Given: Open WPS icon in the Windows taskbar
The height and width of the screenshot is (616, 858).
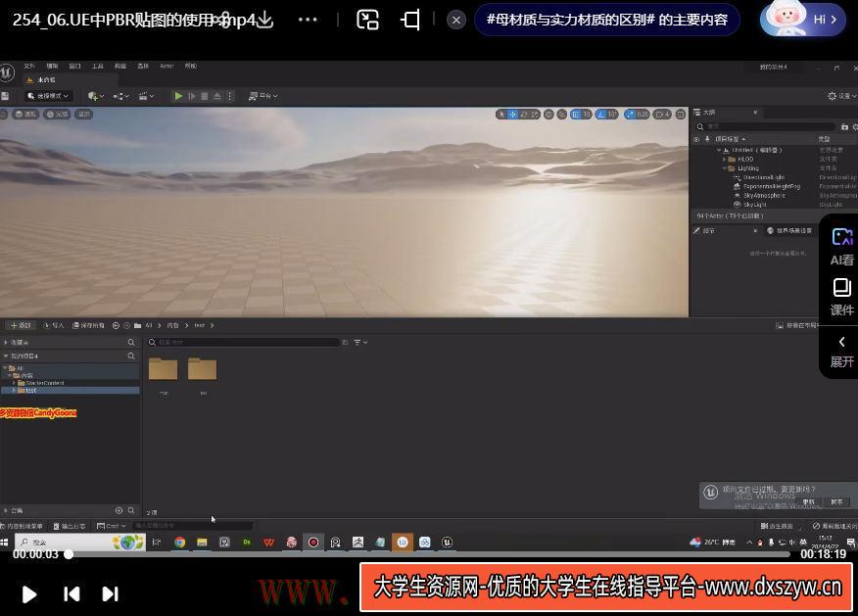Looking at the screenshot, I should click(x=268, y=543).
